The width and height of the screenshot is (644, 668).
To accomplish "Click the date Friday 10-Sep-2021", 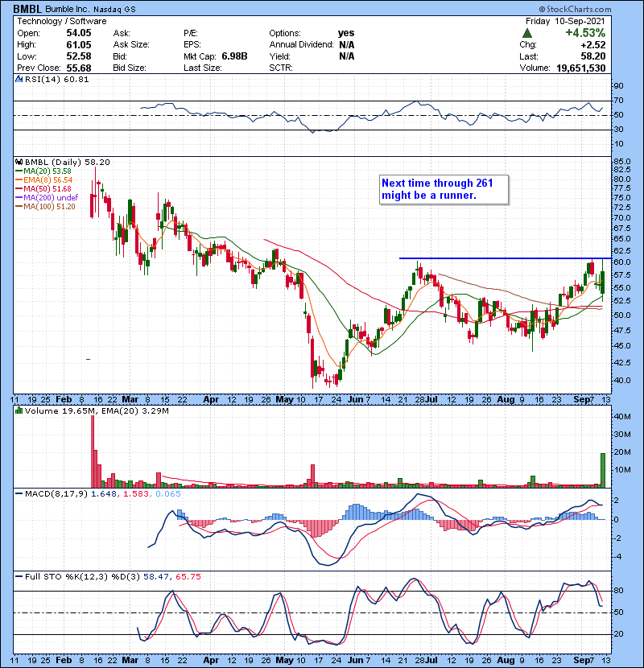I will point(565,21).
